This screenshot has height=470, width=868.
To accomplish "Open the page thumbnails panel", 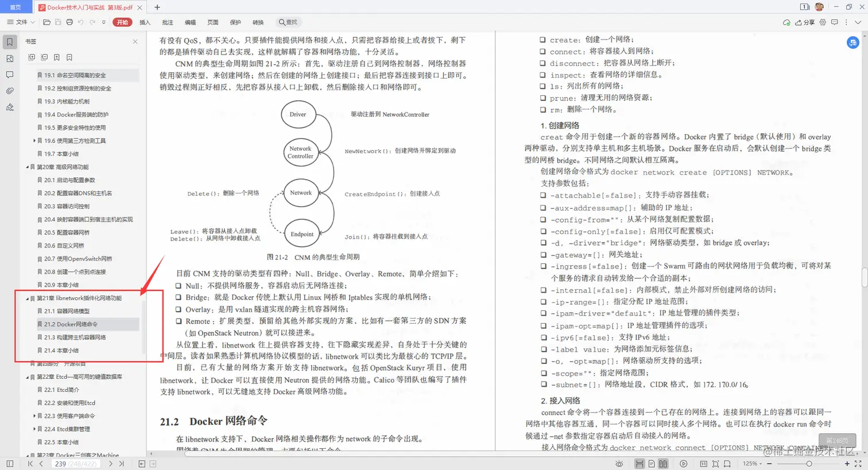I will tap(9, 59).
